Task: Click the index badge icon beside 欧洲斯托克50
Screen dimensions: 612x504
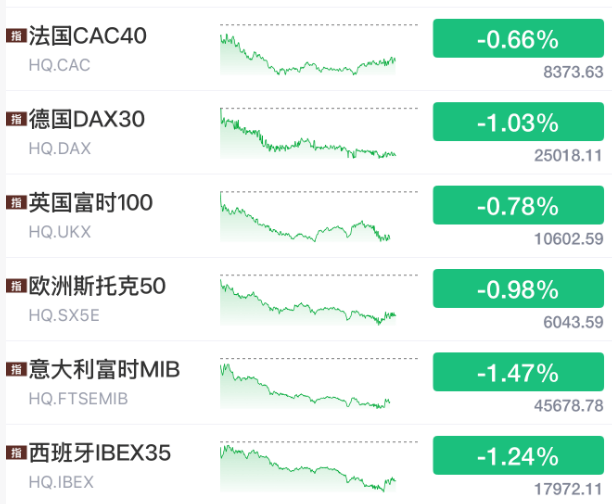Action: point(16,287)
